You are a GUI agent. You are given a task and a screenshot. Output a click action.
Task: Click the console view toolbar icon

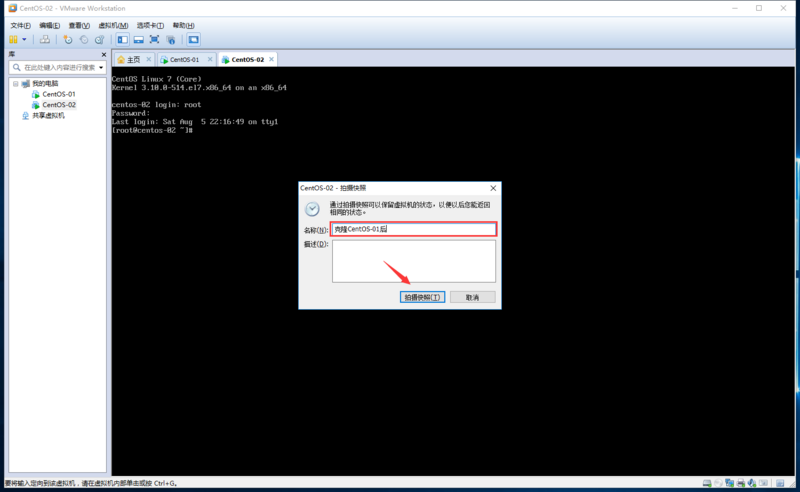pyautogui.click(x=193, y=39)
